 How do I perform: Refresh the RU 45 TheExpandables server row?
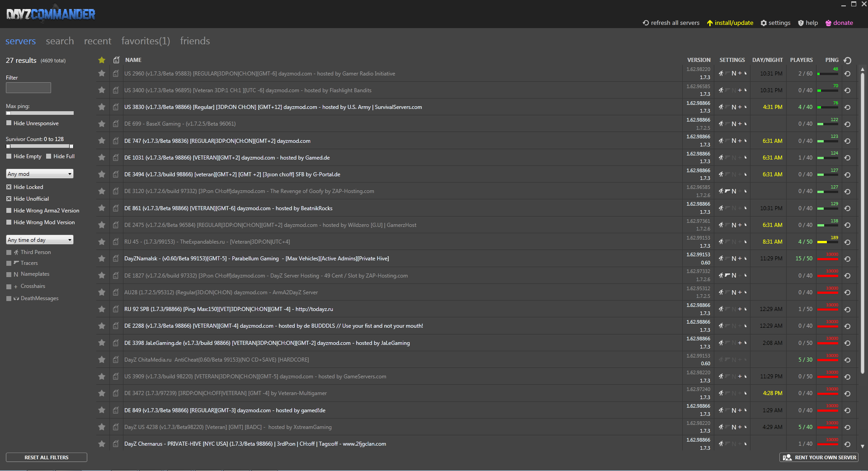pyautogui.click(x=848, y=242)
